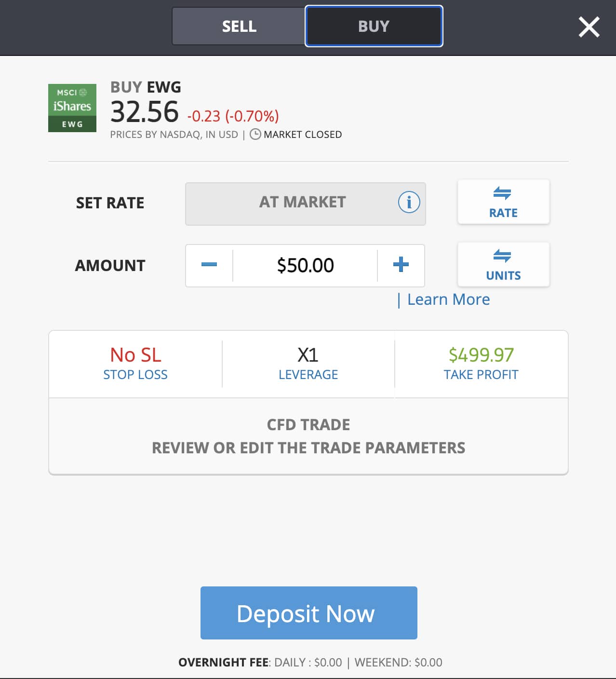Click the swap arrows icon above UNITS
The width and height of the screenshot is (616, 679).
[502, 256]
